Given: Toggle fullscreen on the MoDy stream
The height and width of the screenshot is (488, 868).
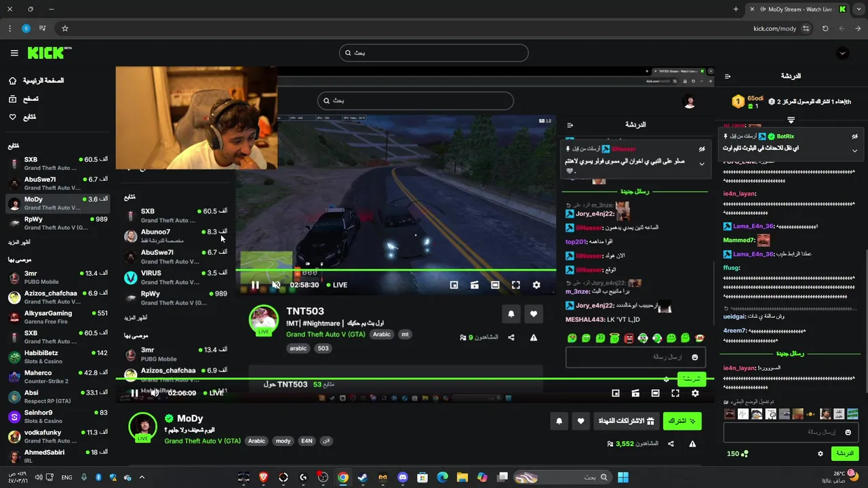Looking at the screenshot, I should tap(675, 393).
